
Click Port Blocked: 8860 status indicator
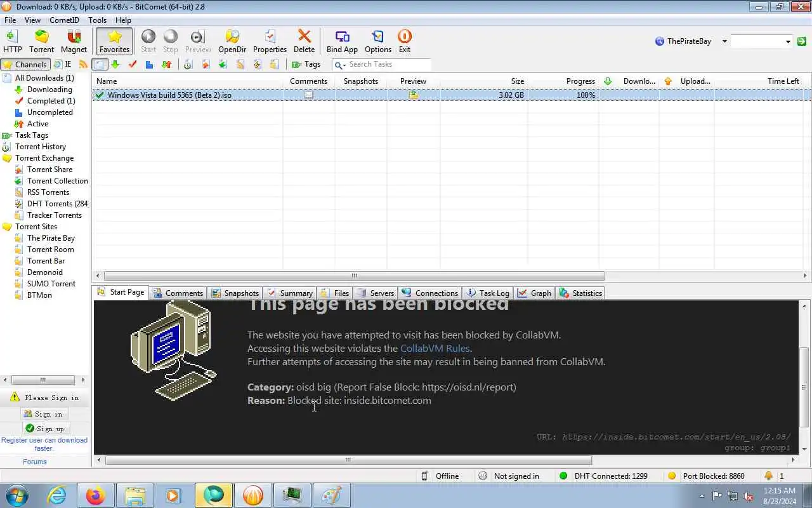(706, 476)
